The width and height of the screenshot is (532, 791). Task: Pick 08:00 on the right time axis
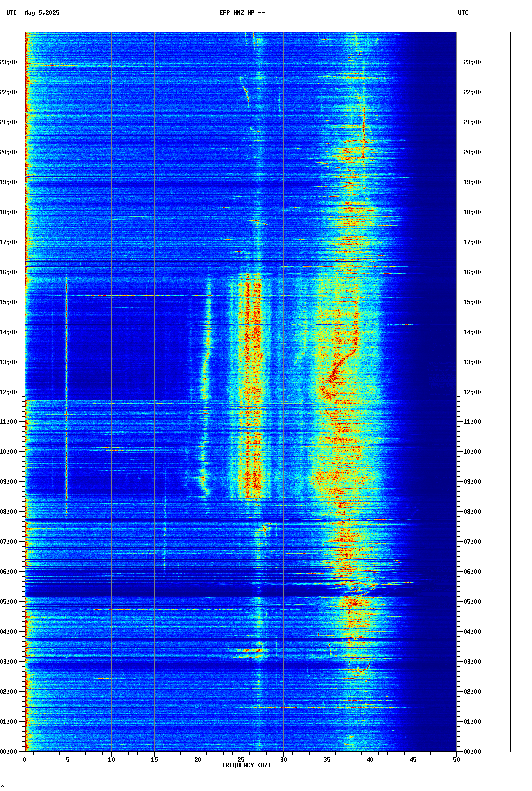coord(472,512)
